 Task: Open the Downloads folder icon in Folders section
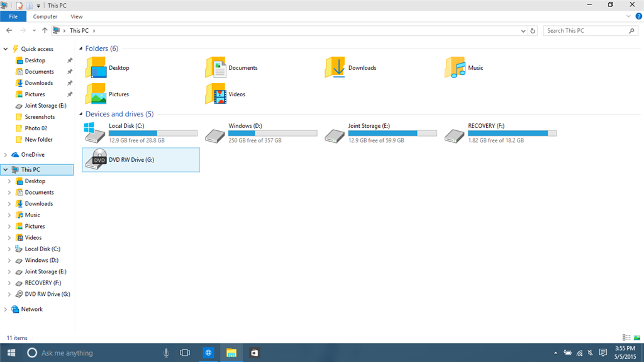pos(335,68)
